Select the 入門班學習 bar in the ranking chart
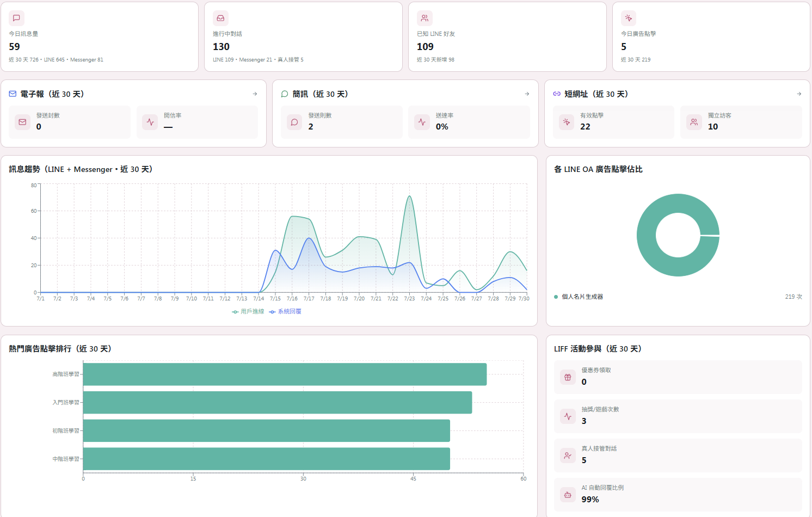The image size is (812, 517). (278, 403)
